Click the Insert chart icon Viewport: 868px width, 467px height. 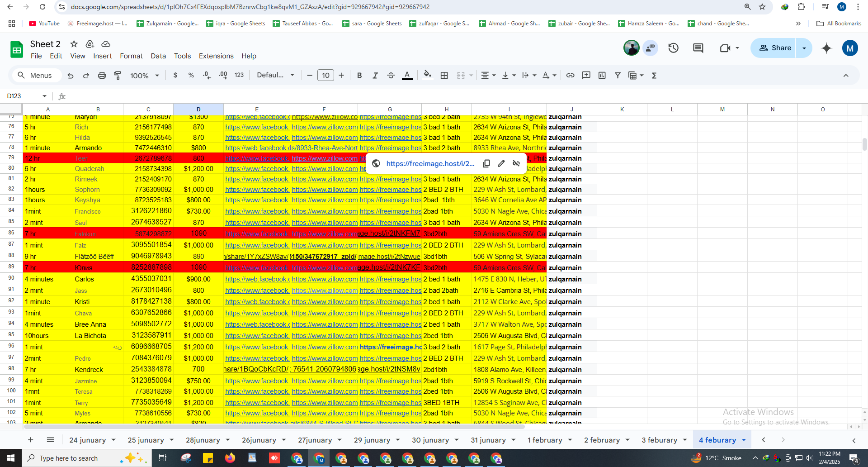(602, 76)
